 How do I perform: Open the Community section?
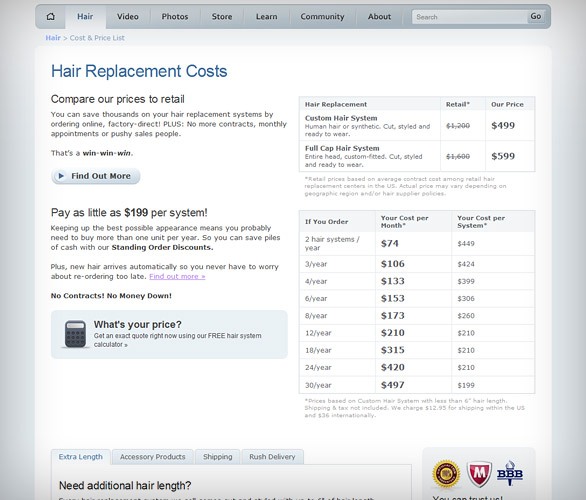click(x=322, y=16)
